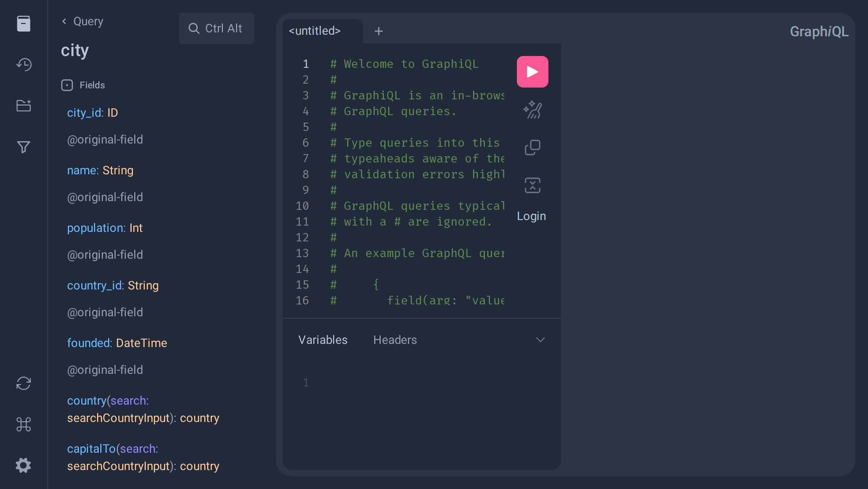Click @original-field under city_id
Viewport: 868px width, 489px height.
[105, 140]
